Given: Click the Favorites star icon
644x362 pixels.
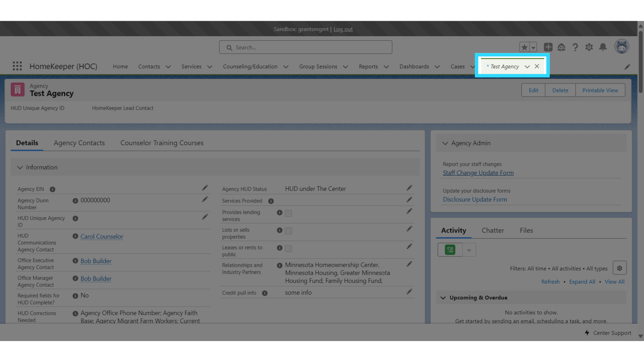Looking at the screenshot, I should point(524,47).
